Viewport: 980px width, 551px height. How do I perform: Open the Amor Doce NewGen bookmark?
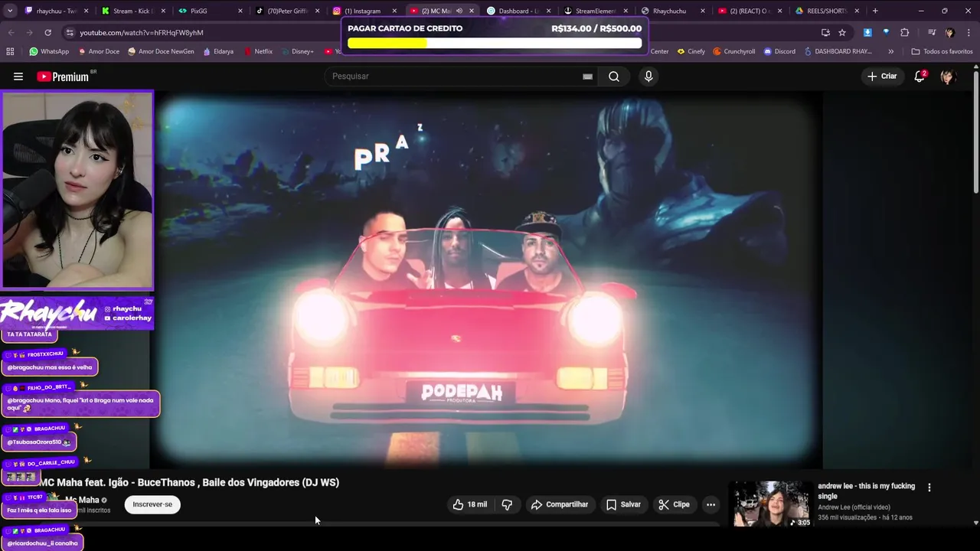(x=161, y=51)
